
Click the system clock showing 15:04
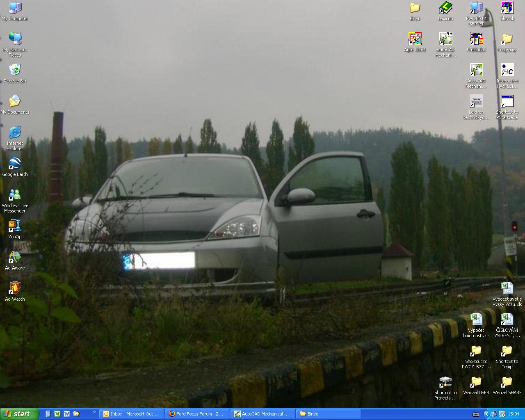pyautogui.click(x=514, y=414)
